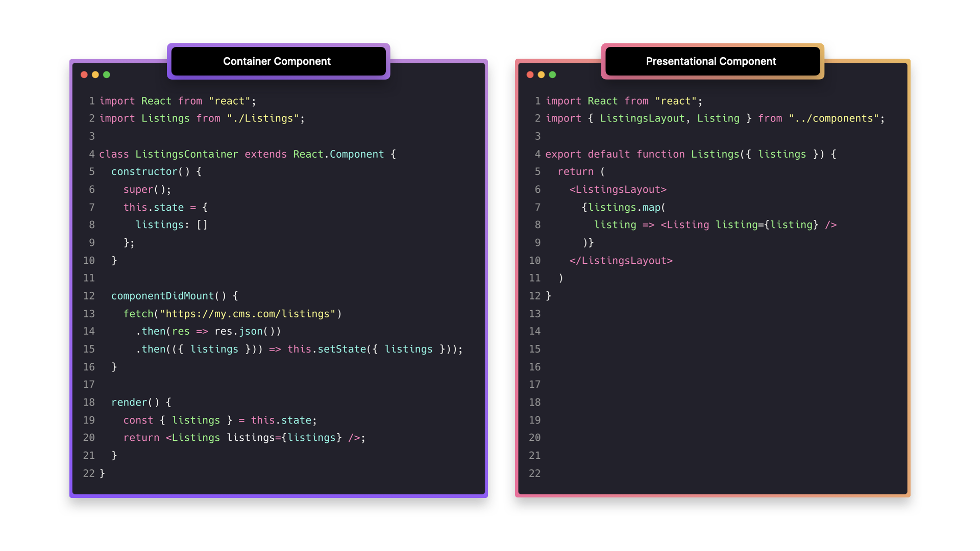Click this.setState call in left code

point(327,349)
